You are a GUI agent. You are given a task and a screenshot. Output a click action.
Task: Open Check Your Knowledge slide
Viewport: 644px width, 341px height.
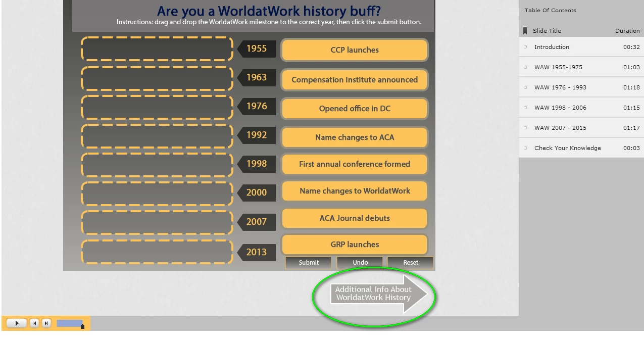(581, 148)
